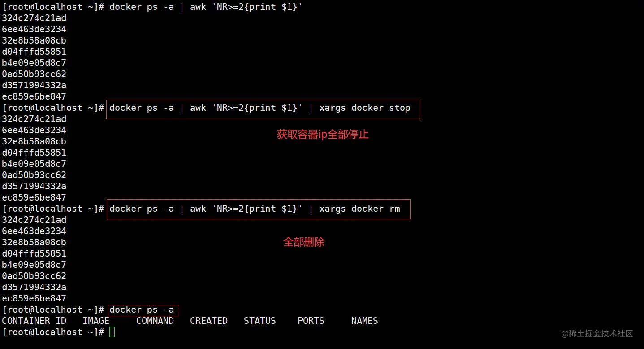Click b4e09e05d8c7 in the first awk print output
The height and width of the screenshot is (349, 644).
pyautogui.click(x=34, y=63)
